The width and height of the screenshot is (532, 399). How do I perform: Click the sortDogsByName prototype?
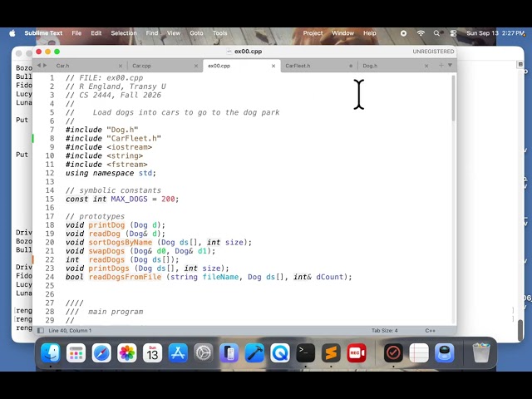[x=121, y=242]
